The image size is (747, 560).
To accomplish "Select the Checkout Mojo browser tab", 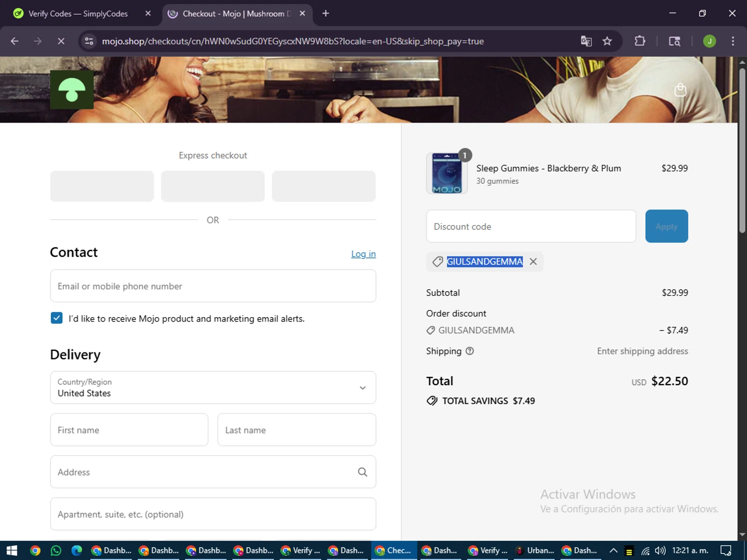I will pyautogui.click(x=238, y=13).
